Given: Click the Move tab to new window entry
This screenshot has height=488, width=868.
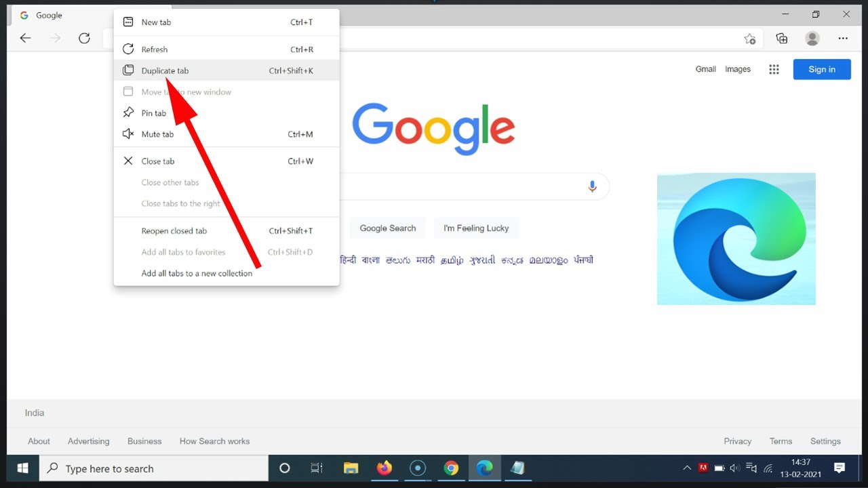Looking at the screenshot, I should pos(226,92).
